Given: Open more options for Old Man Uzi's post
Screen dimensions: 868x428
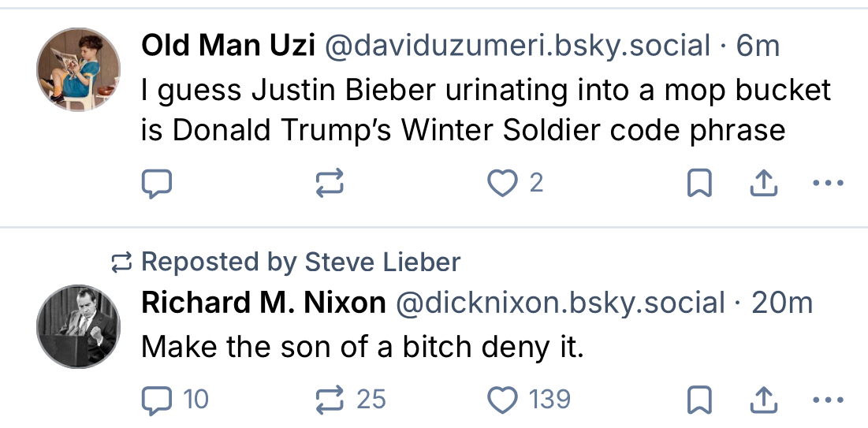Looking at the screenshot, I should click(x=827, y=184).
